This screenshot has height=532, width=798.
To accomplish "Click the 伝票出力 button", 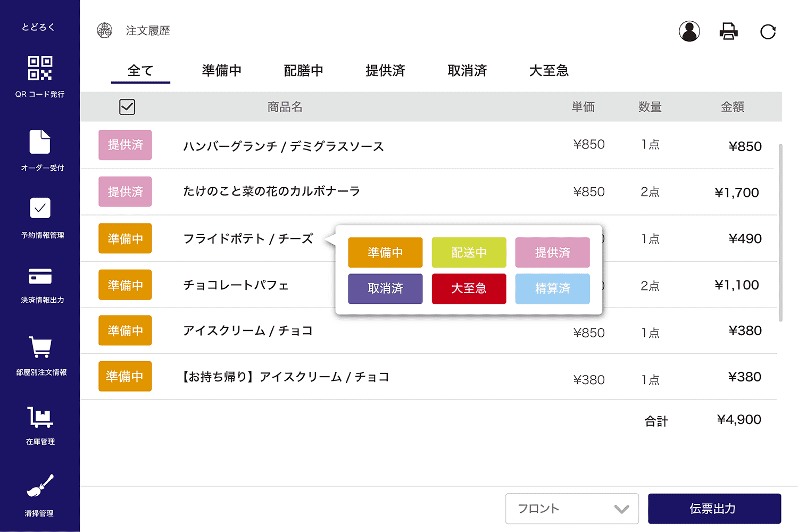I will pos(714,509).
